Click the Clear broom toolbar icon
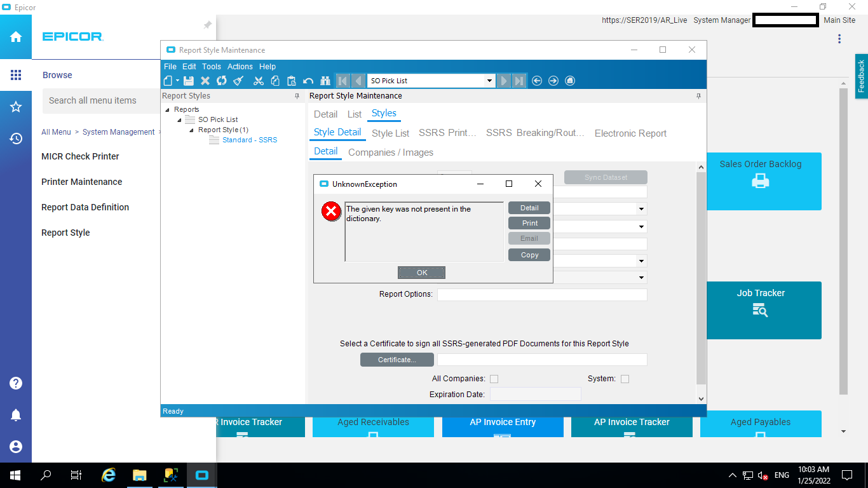 click(238, 81)
